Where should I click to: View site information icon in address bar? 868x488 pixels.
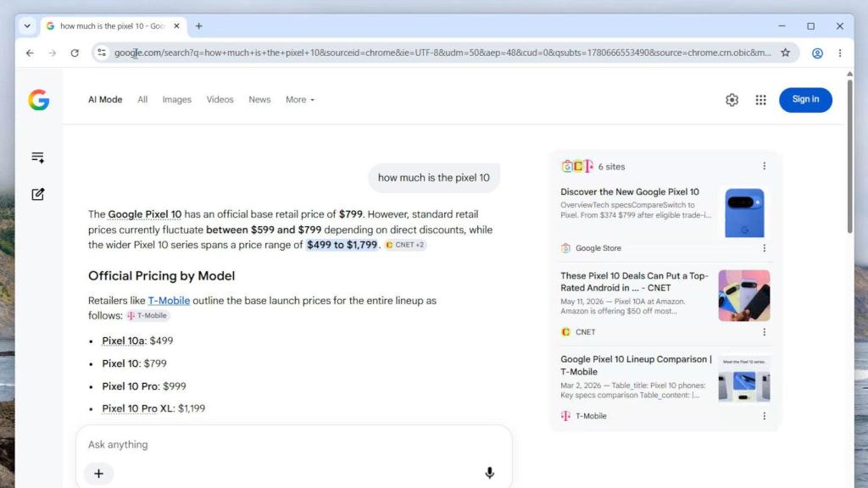pyautogui.click(x=102, y=53)
